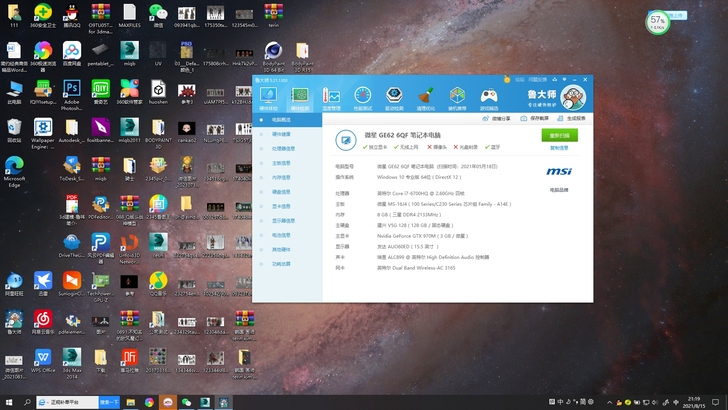Screen dimensions: 728x410
Task: Open the 论坛 forum link in title bar
Action: pyautogui.click(x=520, y=80)
